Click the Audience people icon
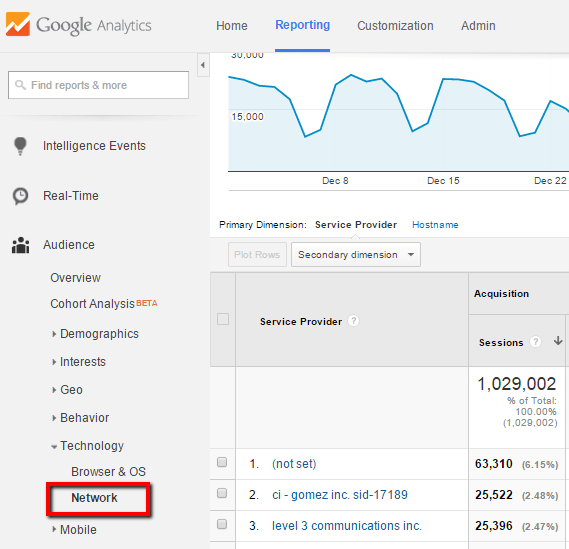 pos(20,245)
